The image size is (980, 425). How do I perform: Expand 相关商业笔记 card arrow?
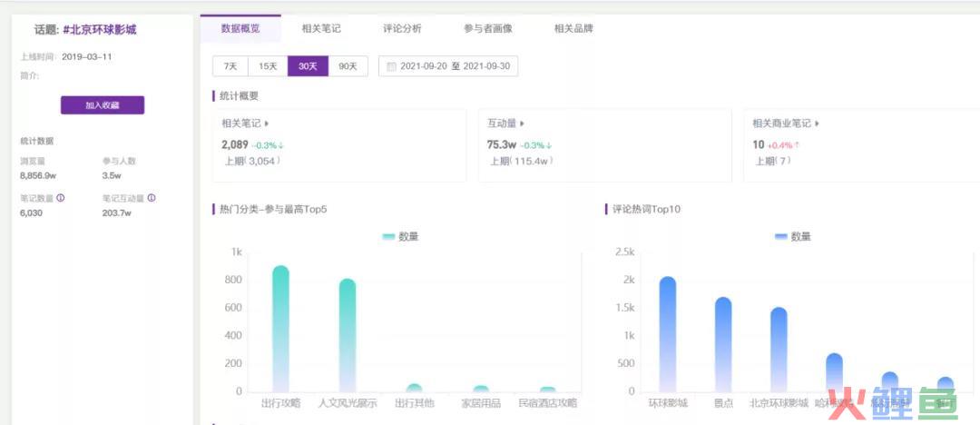[817, 124]
